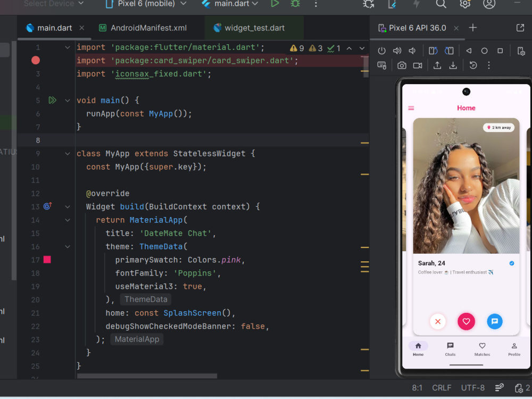Open the main.dart run configuration dropdown
The width and height of the screenshot is (532, 399).
click(x=230, y=4)
